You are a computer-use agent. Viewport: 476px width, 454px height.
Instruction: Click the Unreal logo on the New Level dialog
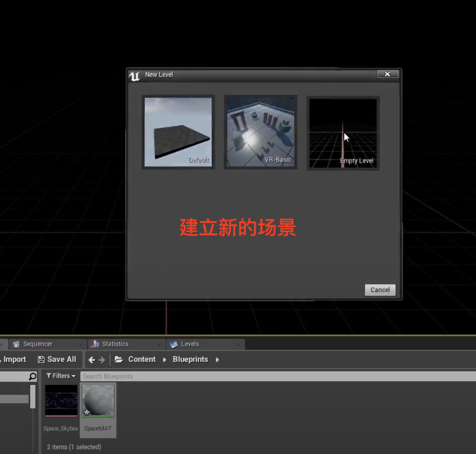point(134,75)
